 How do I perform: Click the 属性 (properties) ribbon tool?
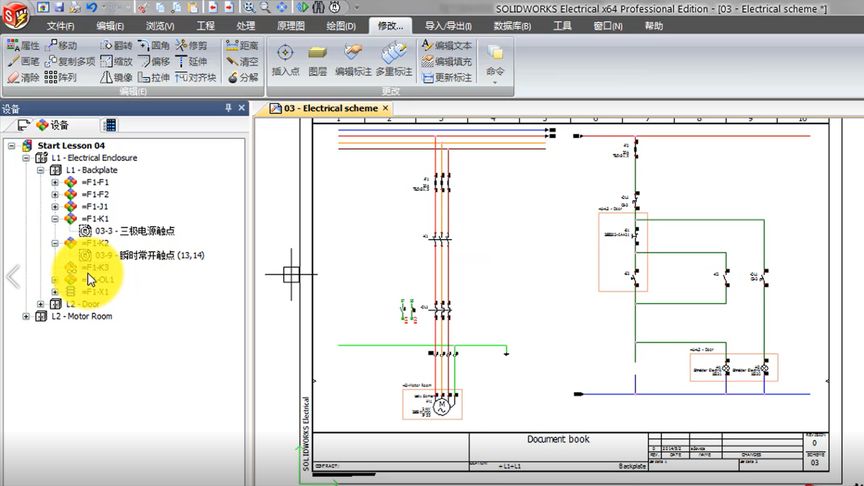tap(23, 45)
